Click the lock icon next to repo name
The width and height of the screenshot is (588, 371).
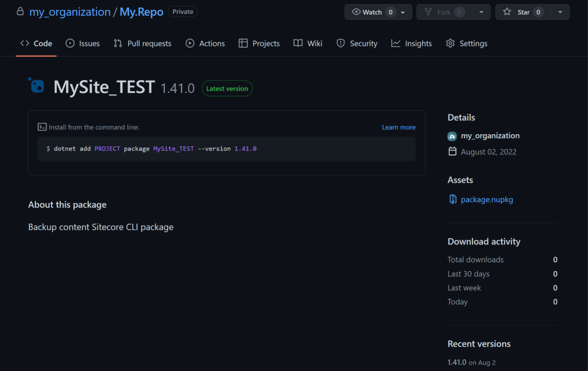tap(20, 12)
